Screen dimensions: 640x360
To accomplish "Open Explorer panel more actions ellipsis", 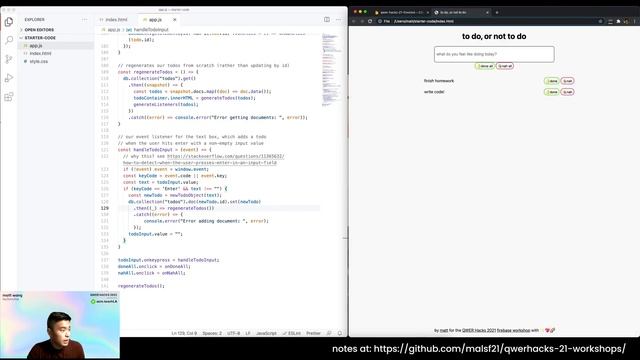I will point(84,20).
